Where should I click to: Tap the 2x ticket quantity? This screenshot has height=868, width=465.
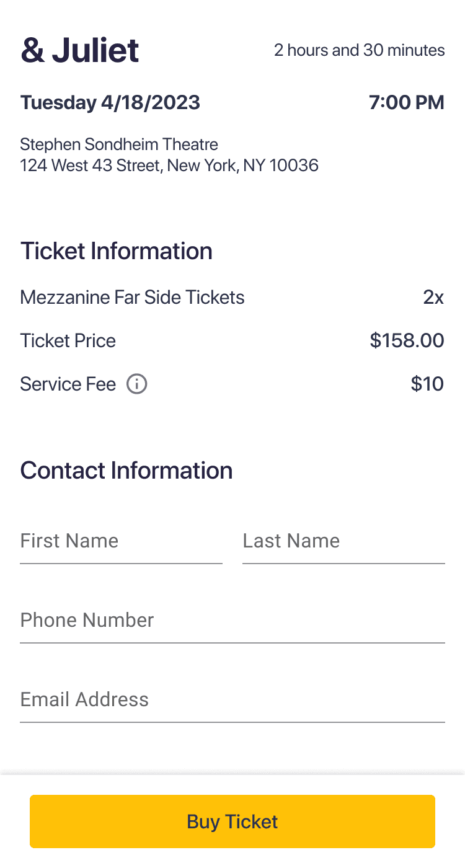click(x=433, y=298)
